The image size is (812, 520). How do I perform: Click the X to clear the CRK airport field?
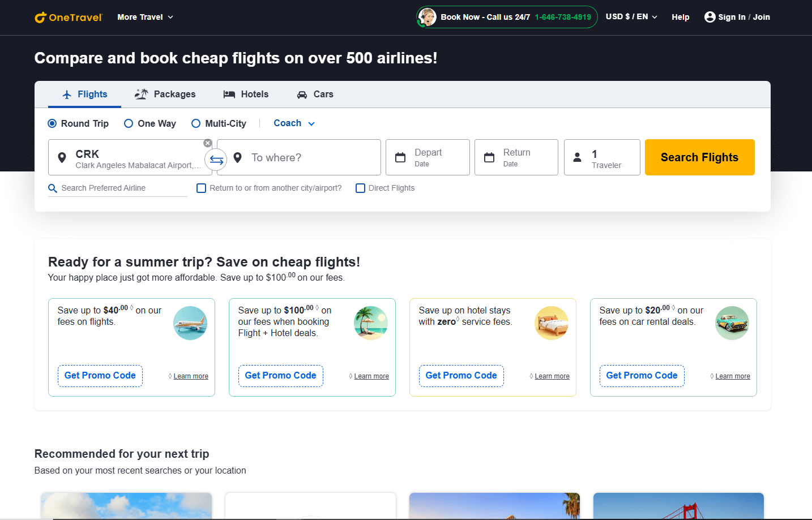[x=207, y=143]
